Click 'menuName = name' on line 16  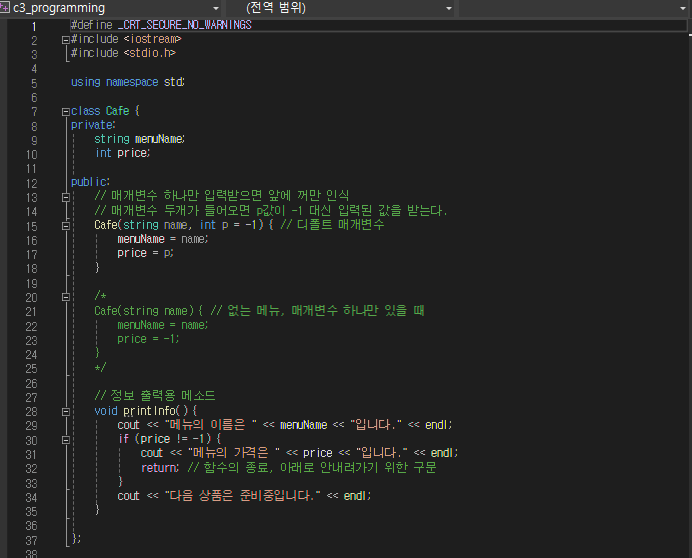click(162, 239)
